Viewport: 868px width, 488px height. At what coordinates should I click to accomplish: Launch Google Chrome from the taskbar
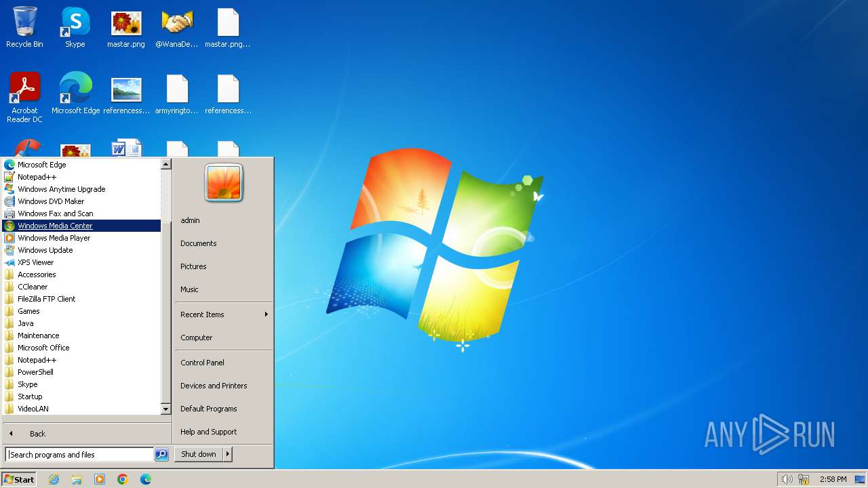coord(123,479)
